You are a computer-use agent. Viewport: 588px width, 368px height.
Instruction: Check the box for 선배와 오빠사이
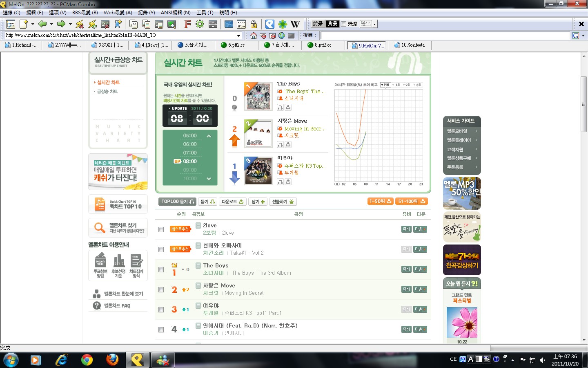point(161,249)
